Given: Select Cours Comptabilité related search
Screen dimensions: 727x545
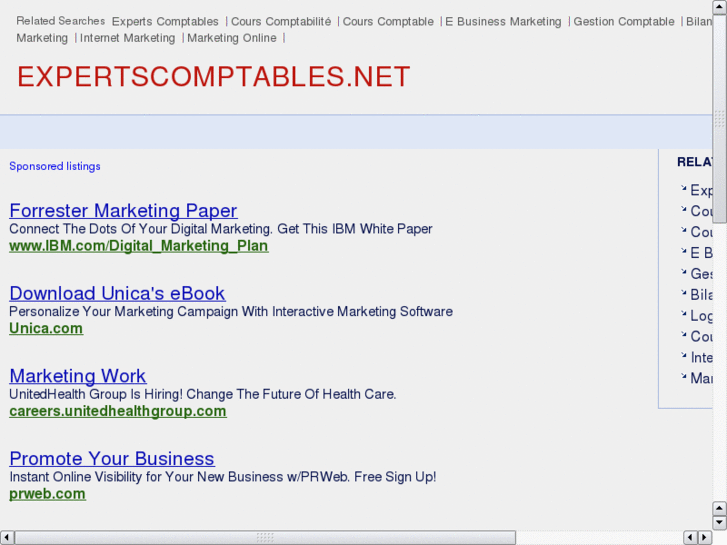Looking at the screenshot, I should [x=281, y=22].
